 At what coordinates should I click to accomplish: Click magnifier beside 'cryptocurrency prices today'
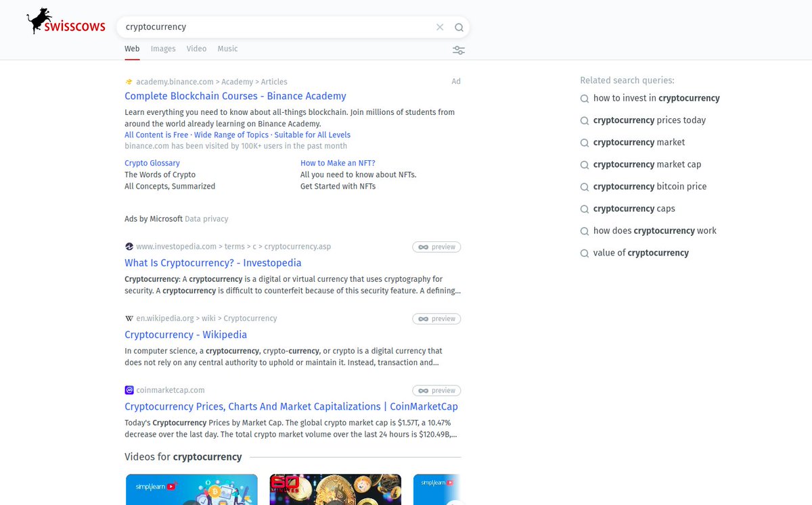coord(585,121)
